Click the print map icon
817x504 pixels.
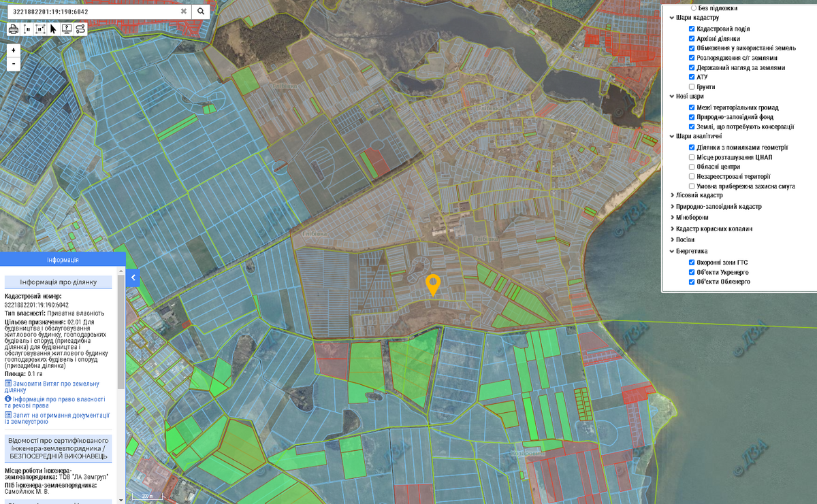point(13,29)
